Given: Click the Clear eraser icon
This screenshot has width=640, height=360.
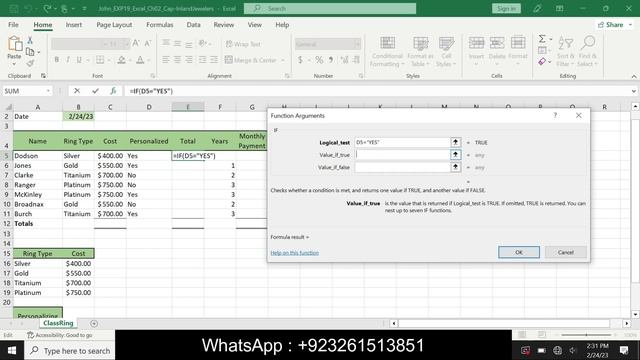Looking at the screenshot, I should pos(542,62).
